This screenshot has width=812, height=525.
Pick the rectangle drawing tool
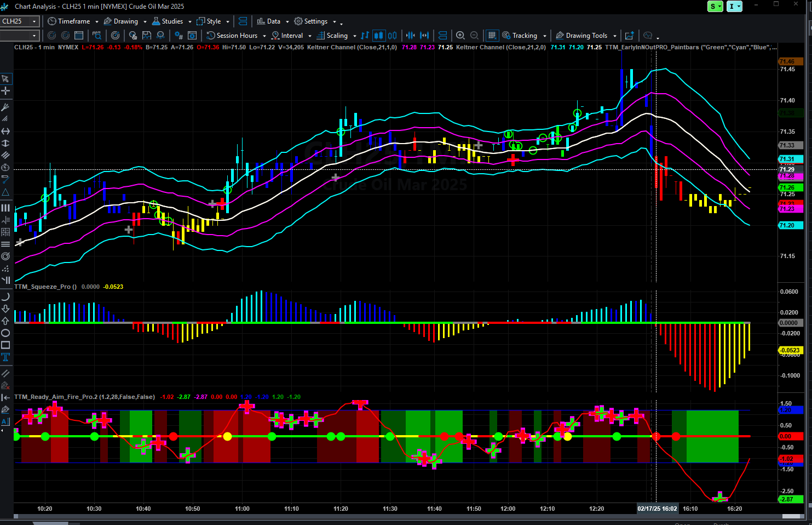coord(5,345)
